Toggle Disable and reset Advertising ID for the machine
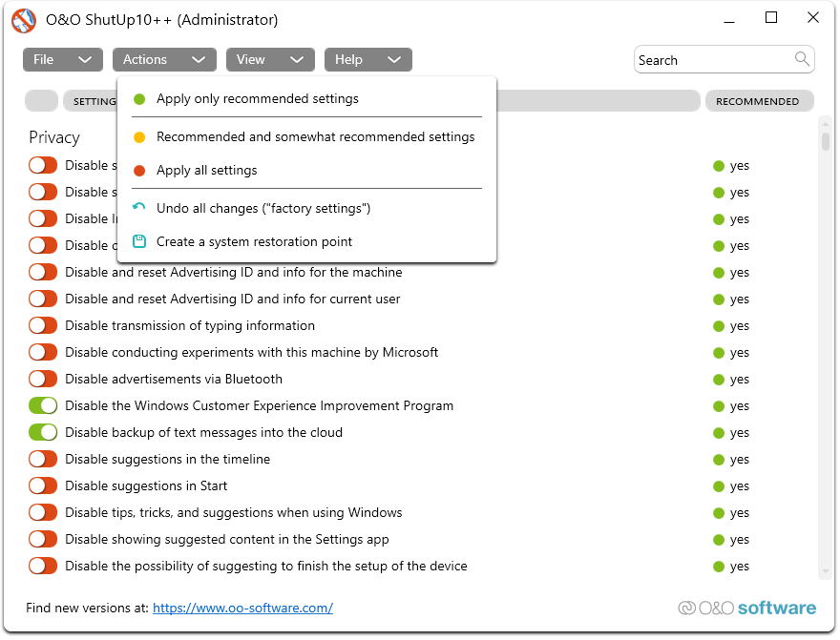The image size is (840, 640). coord(43,273)
